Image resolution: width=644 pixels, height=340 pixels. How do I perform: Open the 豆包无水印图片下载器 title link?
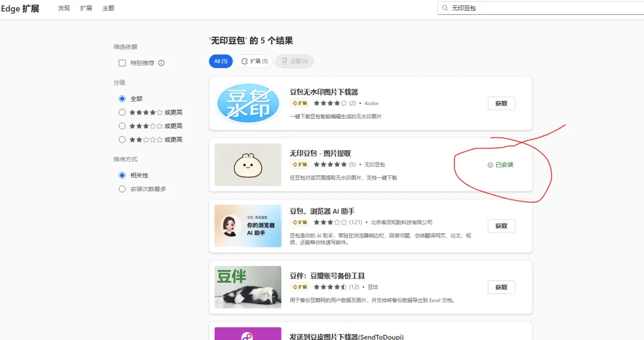[x=324, y=92]
